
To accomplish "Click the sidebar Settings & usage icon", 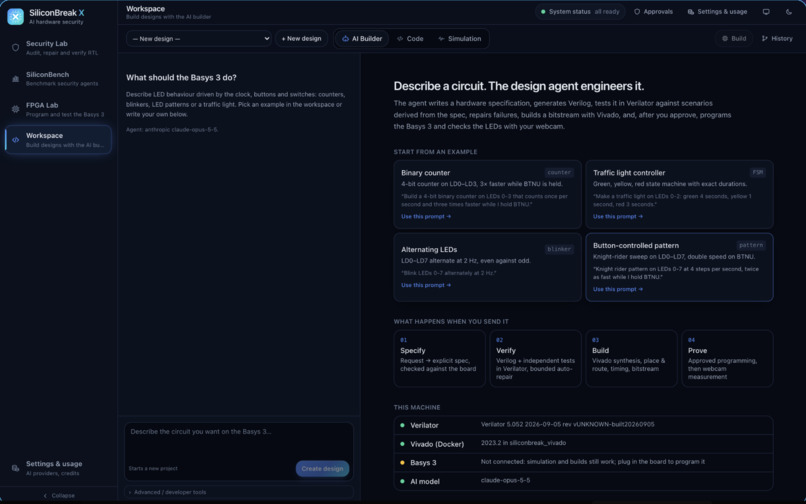I will coord(15,468).
